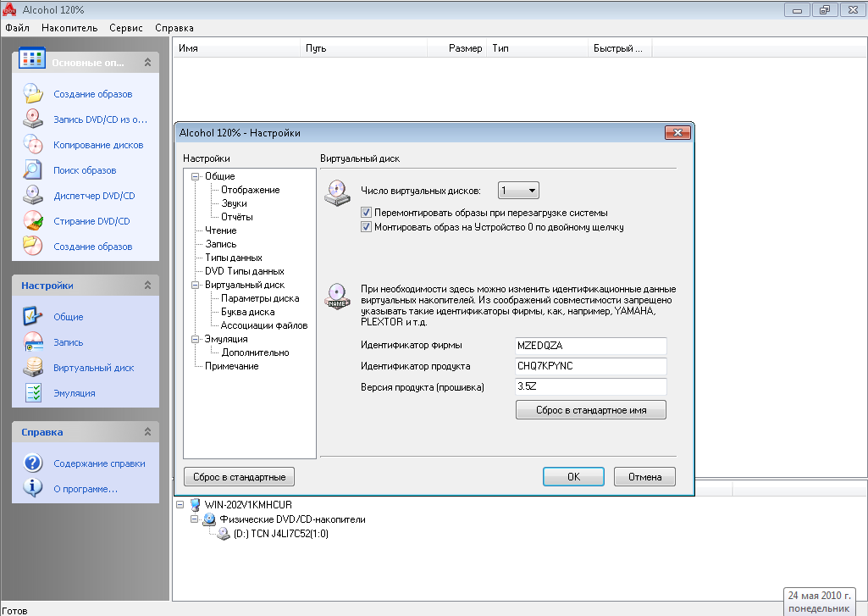Select Дополнительно in settings tree
Screen dimensions: 868x616
(x=255, y=352)
